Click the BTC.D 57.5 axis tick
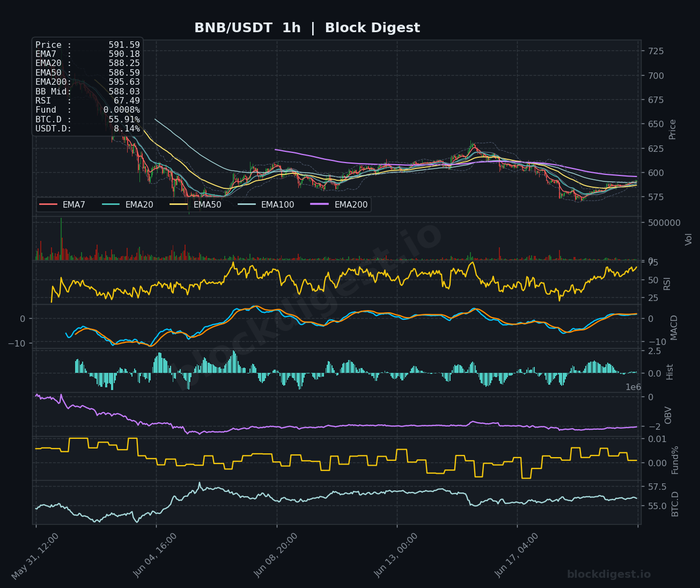700x588 pixels. coord(657,487)
